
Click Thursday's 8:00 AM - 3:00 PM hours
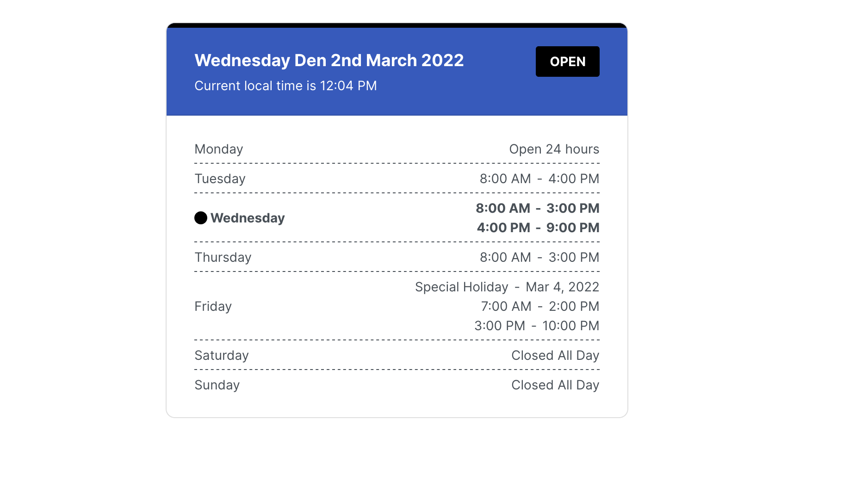tap(539, 257)
